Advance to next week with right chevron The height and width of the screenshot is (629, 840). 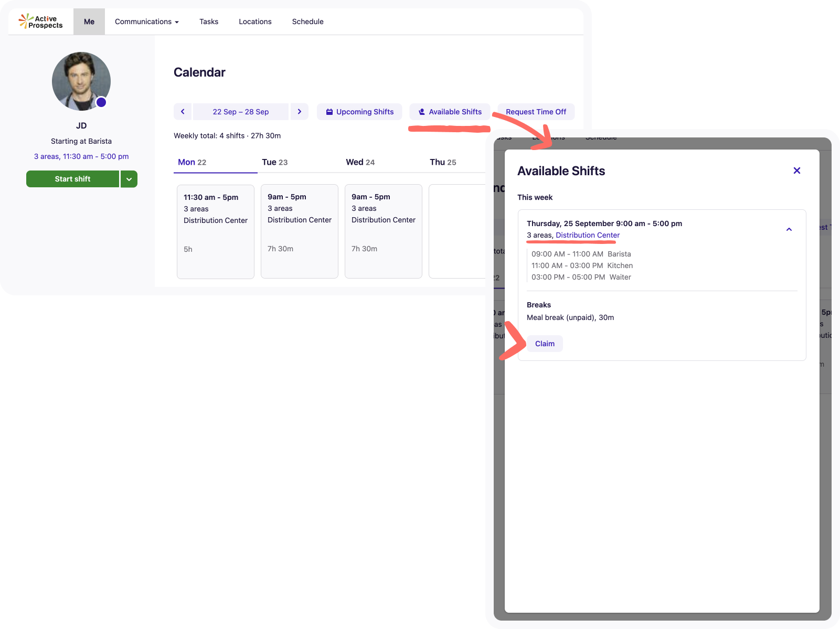pos(300,112)
